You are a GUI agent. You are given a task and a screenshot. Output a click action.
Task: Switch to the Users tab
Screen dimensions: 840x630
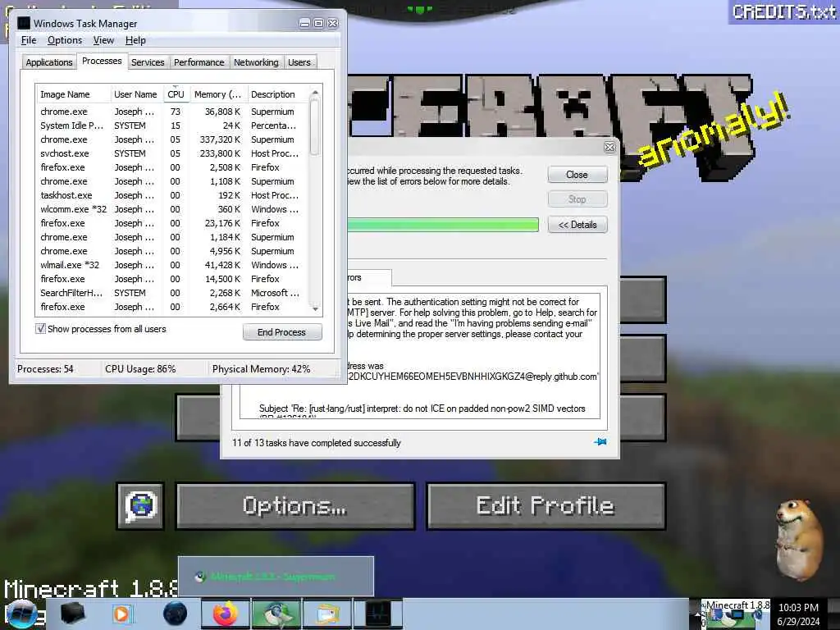point(299,62)
